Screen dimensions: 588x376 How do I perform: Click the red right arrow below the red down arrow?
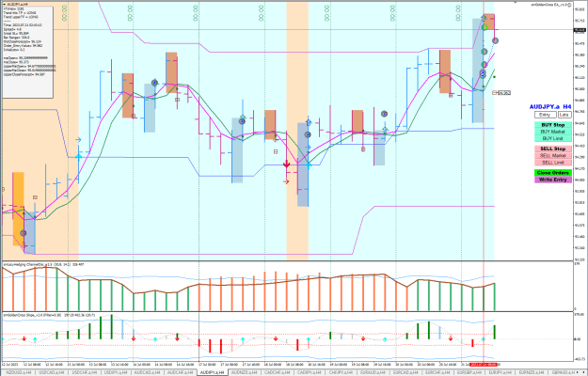click(x=286, y=181)
